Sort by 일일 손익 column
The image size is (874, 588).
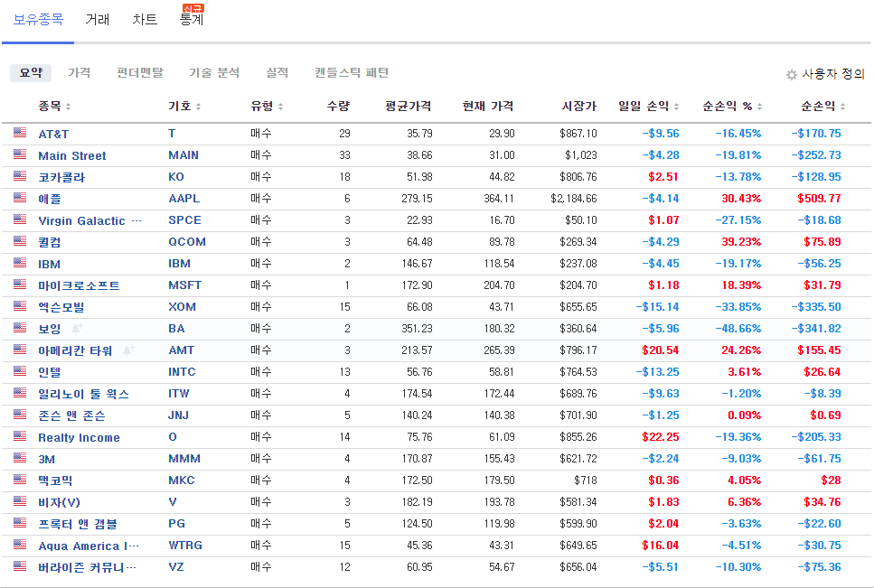(x=649, y=106)
